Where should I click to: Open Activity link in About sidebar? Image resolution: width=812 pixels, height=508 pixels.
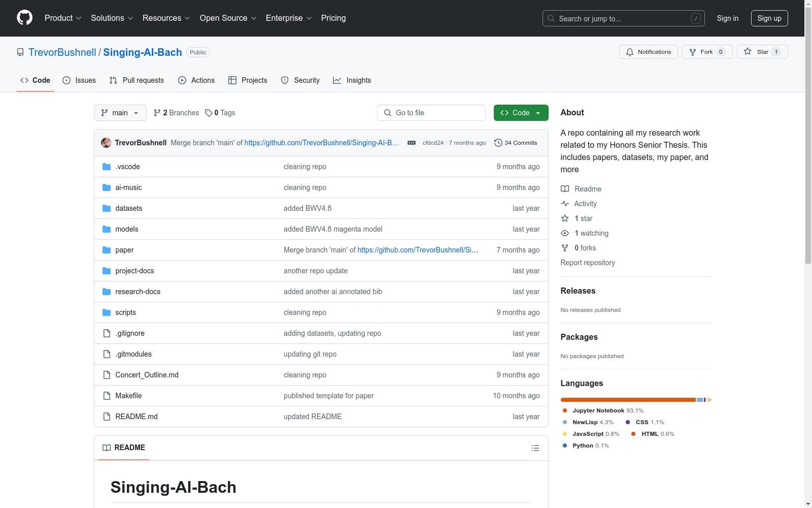[579, 204]
